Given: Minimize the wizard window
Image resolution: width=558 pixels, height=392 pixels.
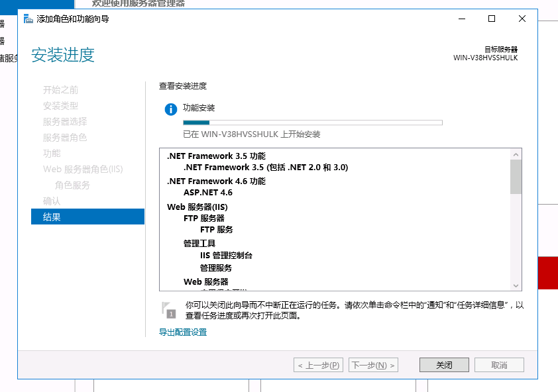Looking at the screenshot, I should coord(462,19).
